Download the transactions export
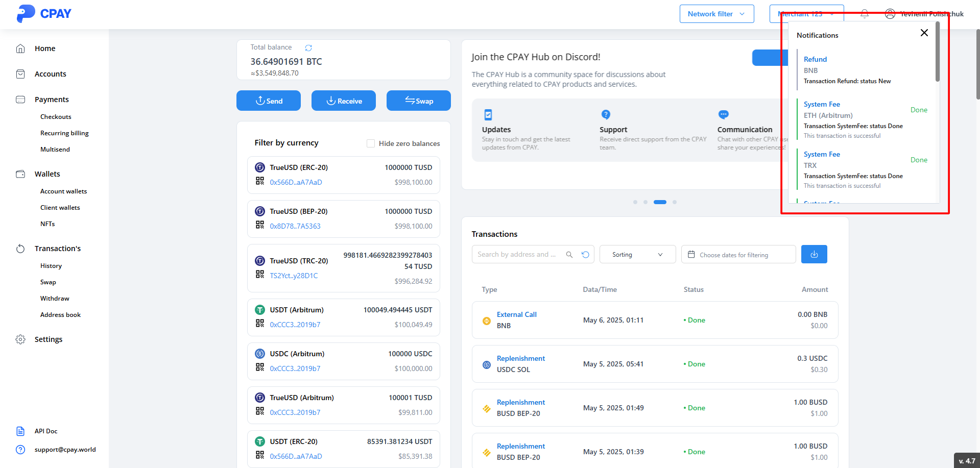Viewport: 980px width, 468px height. (x=814, y=254)
